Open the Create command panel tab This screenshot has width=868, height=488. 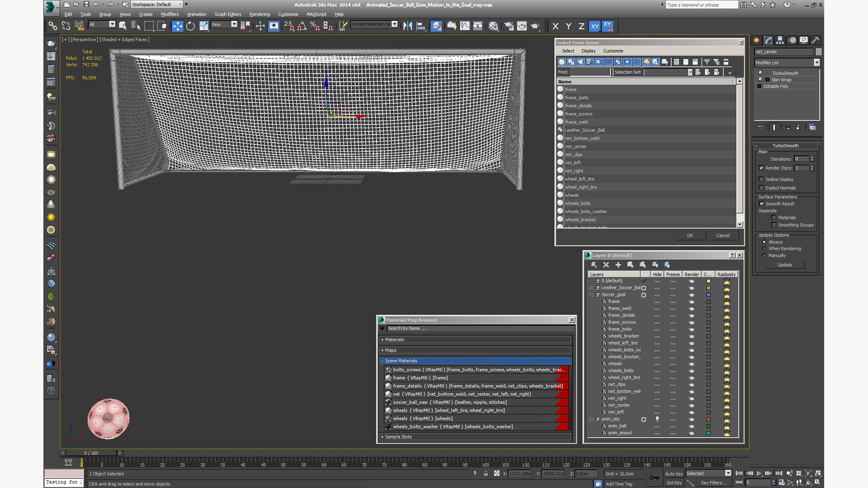point(757,40)
